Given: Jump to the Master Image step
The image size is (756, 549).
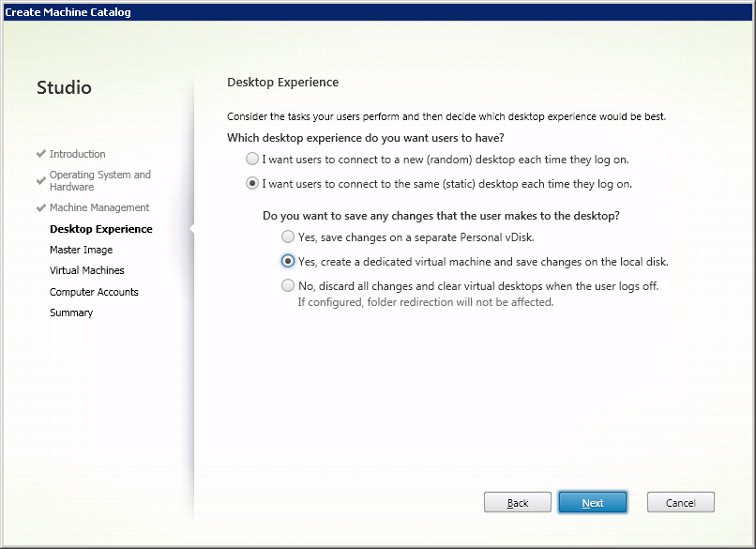Looking at the screenshot, I should click(81, 250).
